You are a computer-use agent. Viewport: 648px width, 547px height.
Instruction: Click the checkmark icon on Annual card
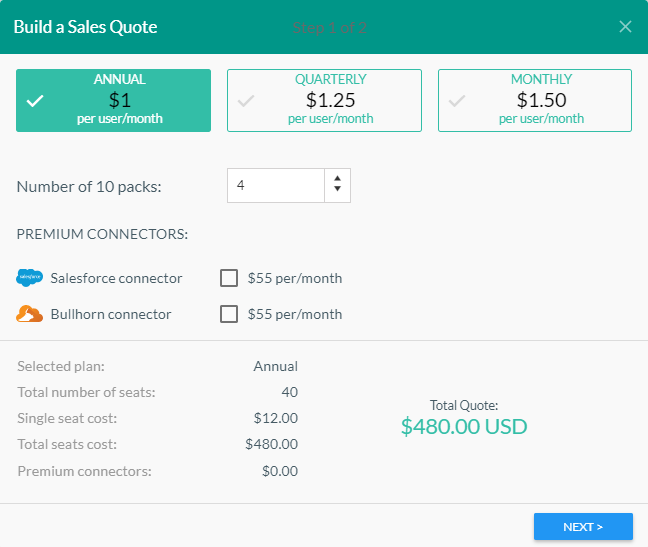pos(35,101)
